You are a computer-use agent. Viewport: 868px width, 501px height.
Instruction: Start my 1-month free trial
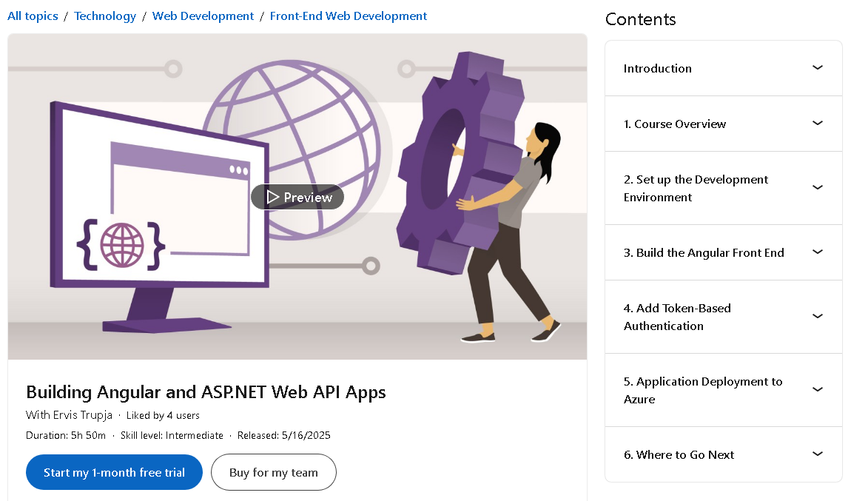tap(114, 472)
